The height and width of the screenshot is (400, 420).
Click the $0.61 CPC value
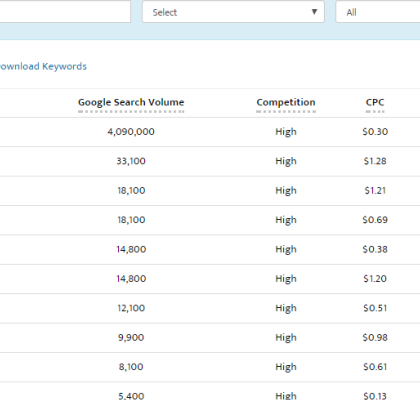(x=375, y=367)
